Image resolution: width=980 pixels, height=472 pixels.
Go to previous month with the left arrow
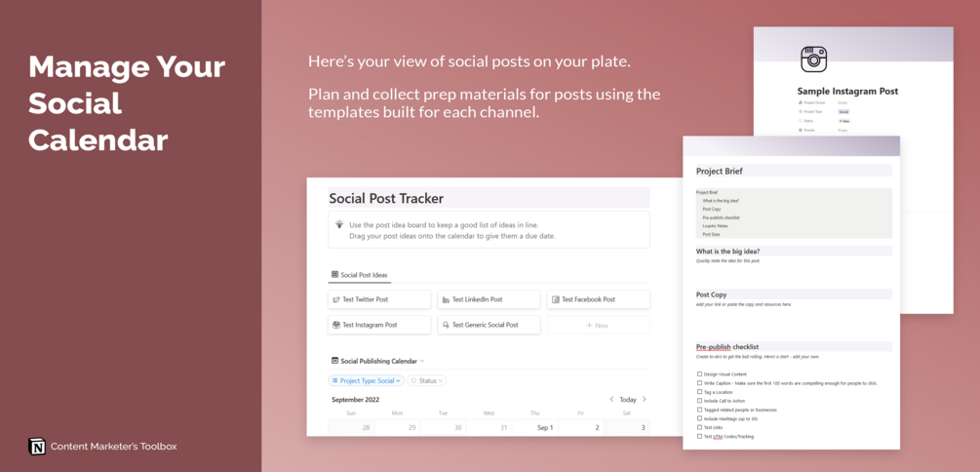click(611, 399)
